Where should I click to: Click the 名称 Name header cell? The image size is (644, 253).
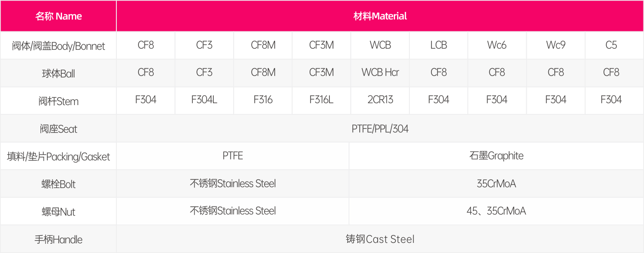pyautogui.click(x=58, y=16)
